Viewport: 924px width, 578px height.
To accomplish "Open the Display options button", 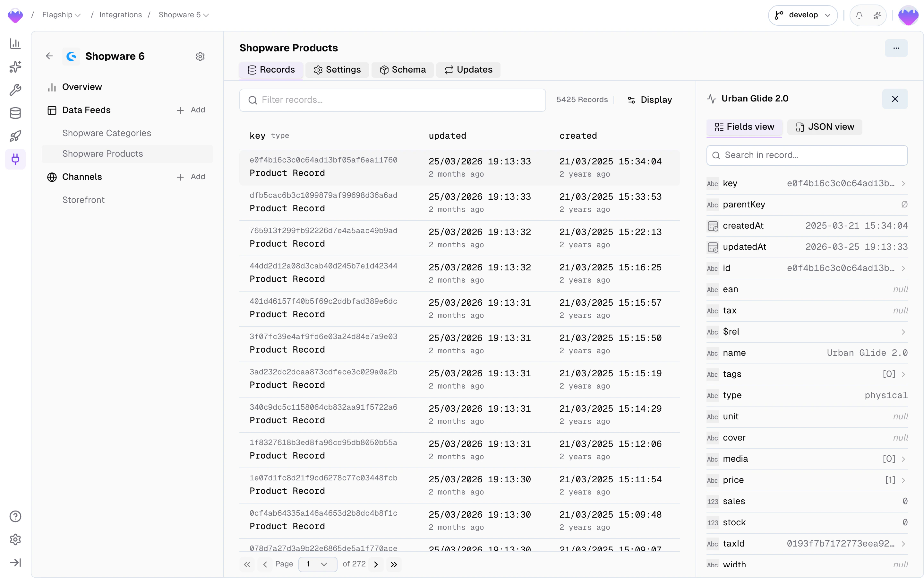I will [x=649, y=100].
